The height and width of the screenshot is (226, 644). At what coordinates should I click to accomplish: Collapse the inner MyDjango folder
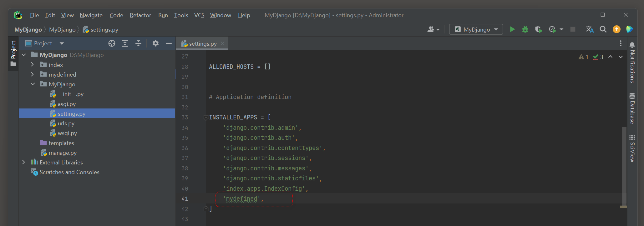33,84
